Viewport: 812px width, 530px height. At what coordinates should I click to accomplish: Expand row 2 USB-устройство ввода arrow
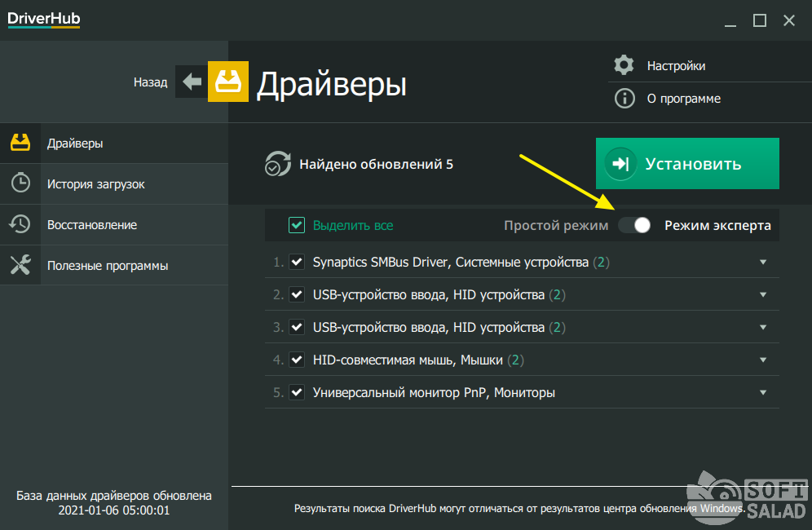tap(763, 295)
